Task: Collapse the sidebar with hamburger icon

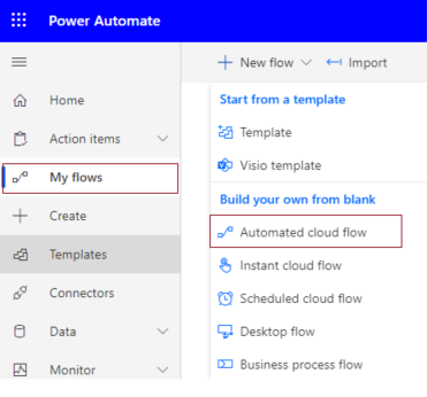Action: point(19,62)
